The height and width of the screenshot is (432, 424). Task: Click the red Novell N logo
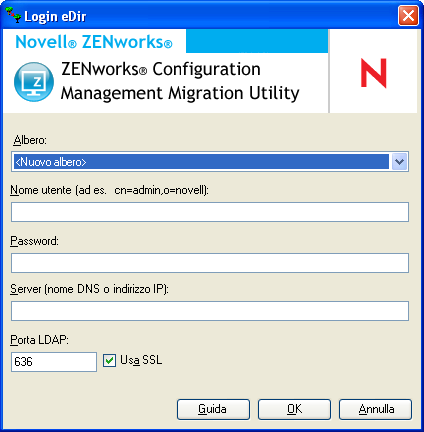tap(374, 73)
